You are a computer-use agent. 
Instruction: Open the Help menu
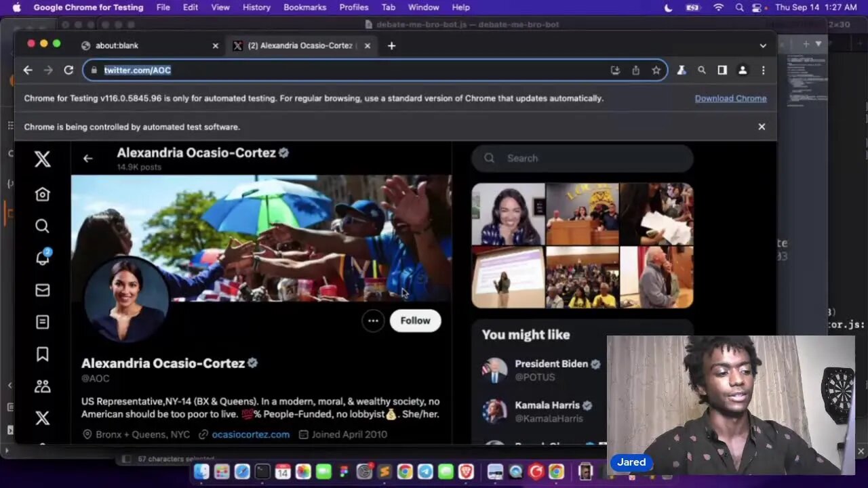(x=460, y=7)
